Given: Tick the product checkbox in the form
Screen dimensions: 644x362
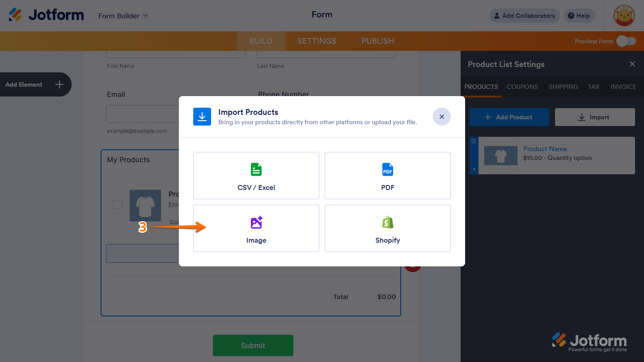Looking at the screenshot, I should tap(118, 205).
